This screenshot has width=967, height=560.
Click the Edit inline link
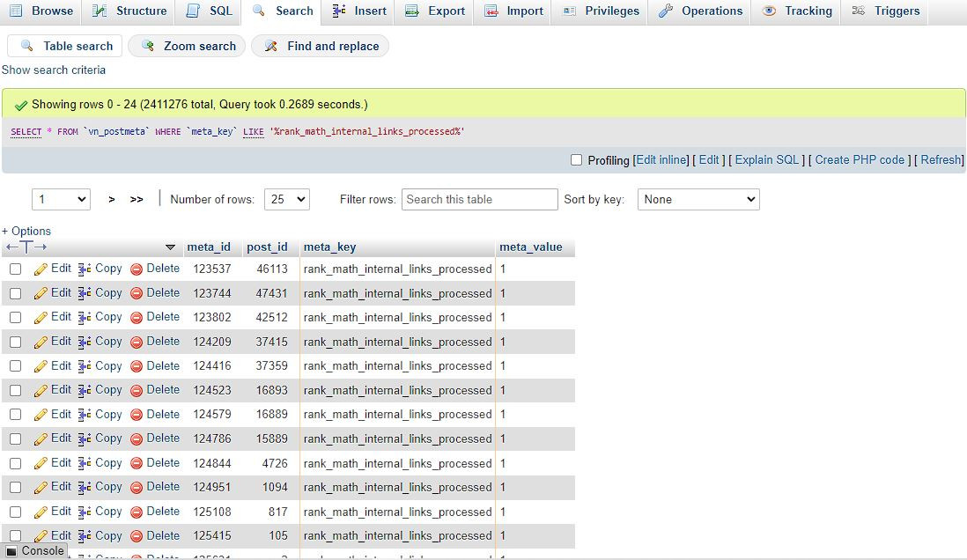point(661,159)
